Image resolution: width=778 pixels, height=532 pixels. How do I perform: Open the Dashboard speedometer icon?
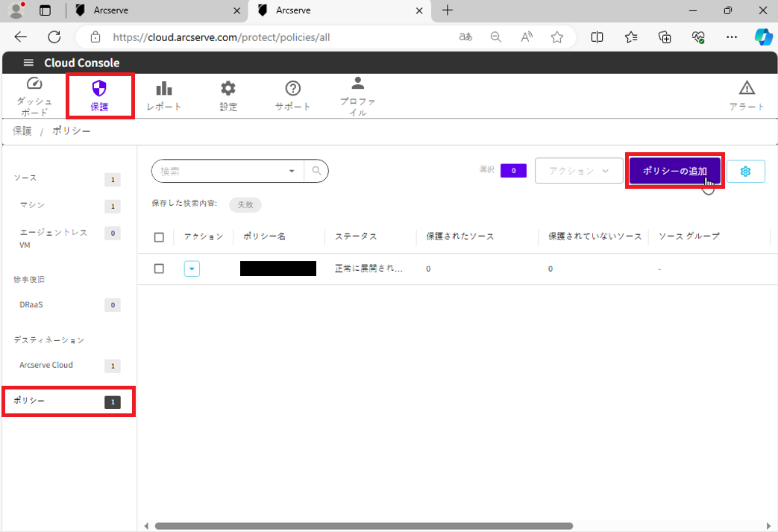pyautogui.click(x=34, y=84)
